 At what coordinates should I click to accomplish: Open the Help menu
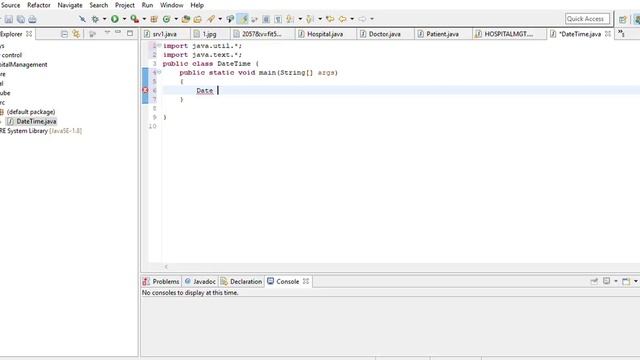197,5
